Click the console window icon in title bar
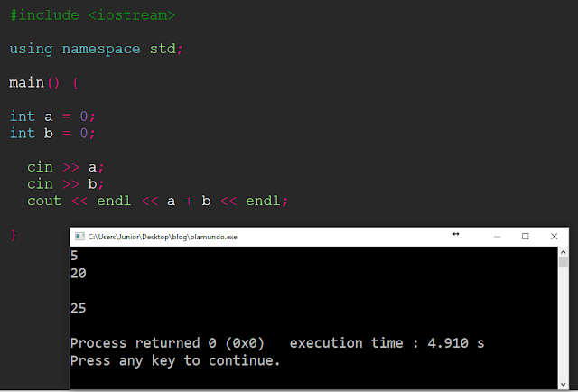The height and width of the screenshot is (392, 578). (x=79, y=237)
